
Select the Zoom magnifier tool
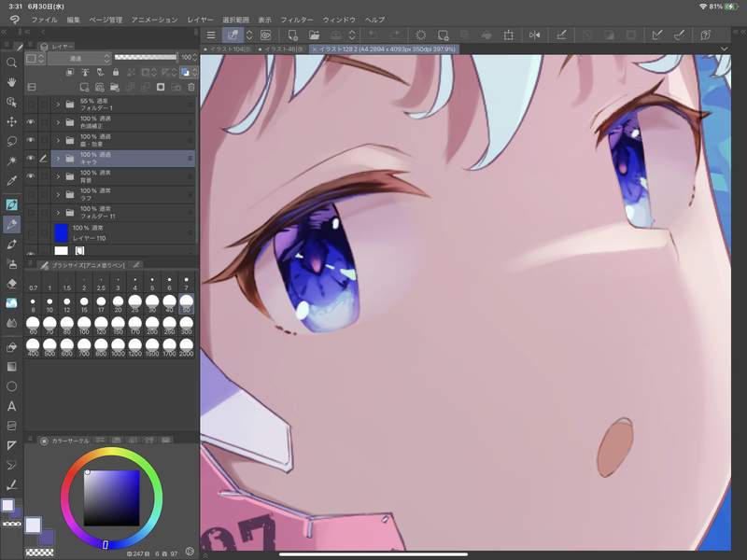coord(12,63)
